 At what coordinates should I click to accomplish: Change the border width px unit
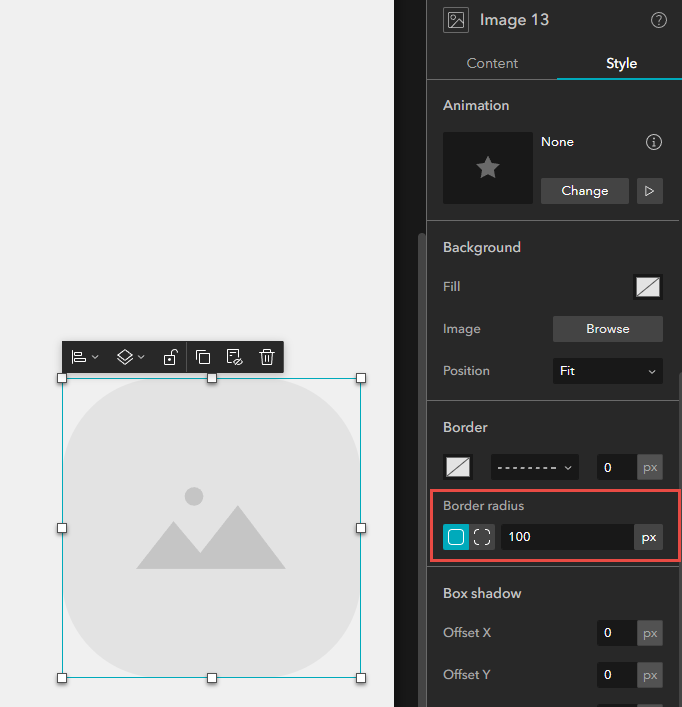(650, 467)
